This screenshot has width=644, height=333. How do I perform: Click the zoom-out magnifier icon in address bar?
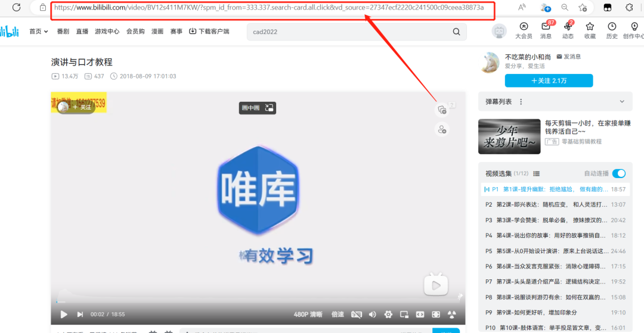565,7
